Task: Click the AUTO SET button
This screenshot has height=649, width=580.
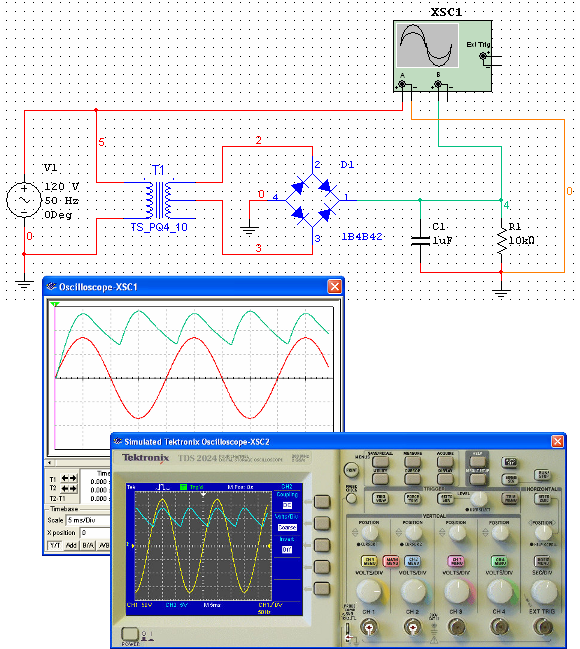Action: (509, 462)
